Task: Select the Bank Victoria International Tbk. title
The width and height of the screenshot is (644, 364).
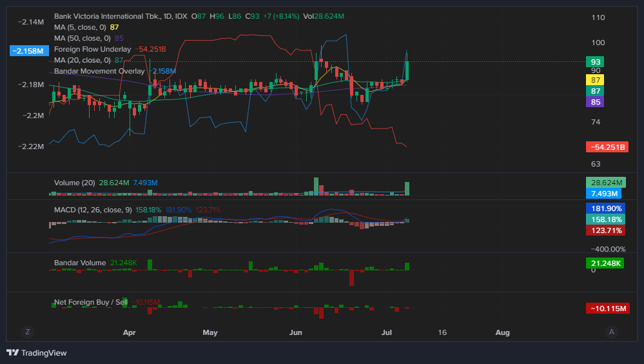Action: (107, 16)
